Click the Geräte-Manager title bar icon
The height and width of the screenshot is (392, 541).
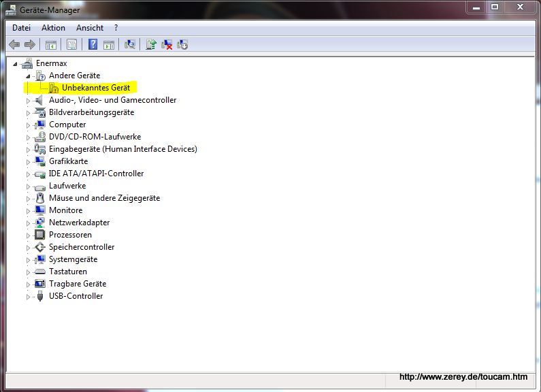(x=11, y=10)
